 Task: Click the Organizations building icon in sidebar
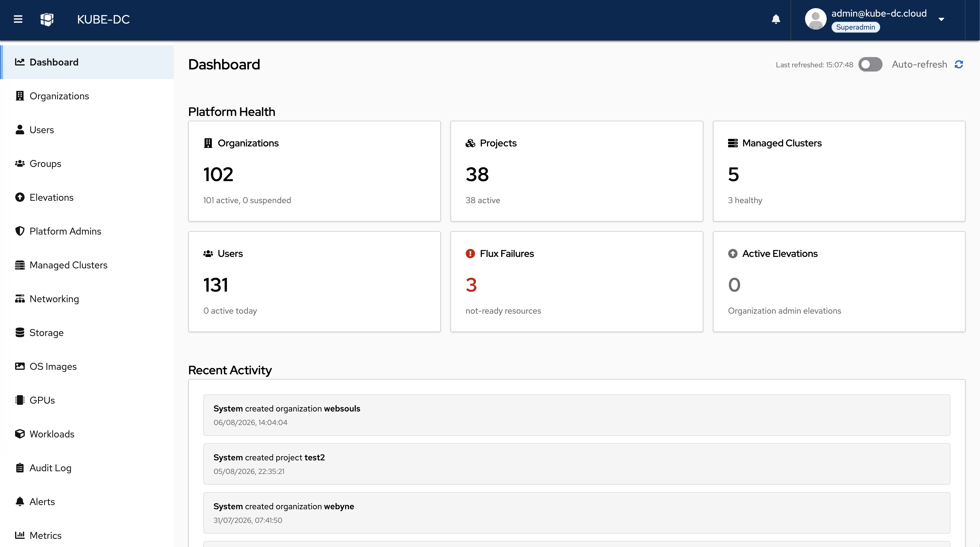pyautogui.click(x=20, y=96)
